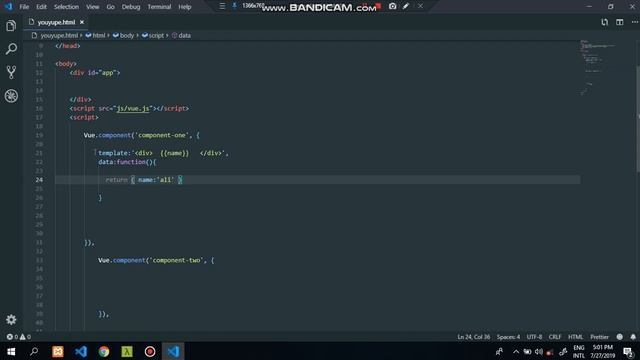The height and width of the screenshot is (360, 640).
Task: Click the feedback smiley in status bar
Action: [x=620, y=337]
